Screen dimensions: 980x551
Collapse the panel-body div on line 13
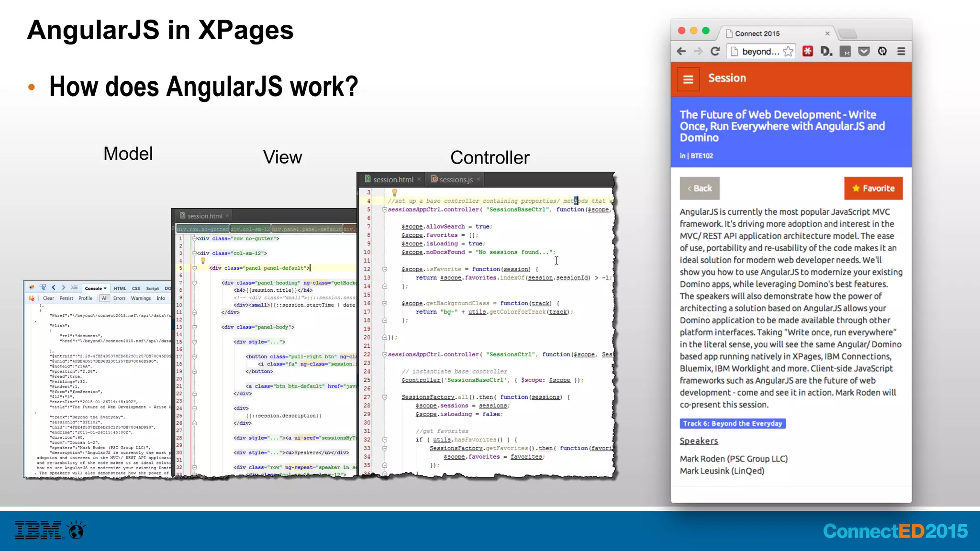tap(194, 327)
